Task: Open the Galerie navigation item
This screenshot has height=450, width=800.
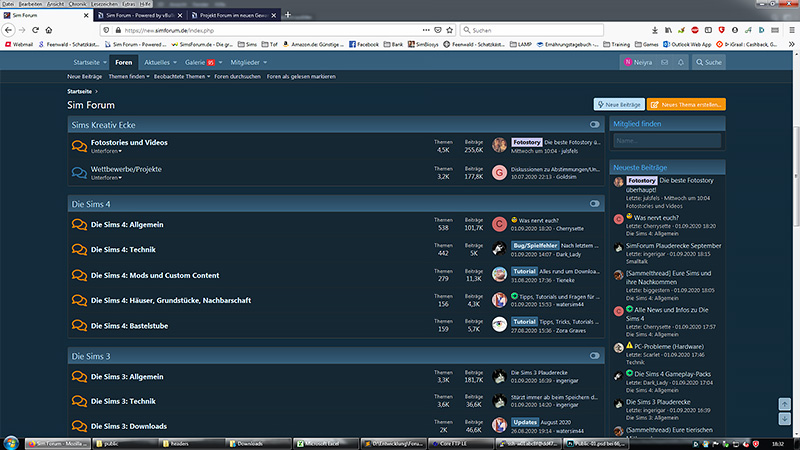Action: tap(195, 62)
